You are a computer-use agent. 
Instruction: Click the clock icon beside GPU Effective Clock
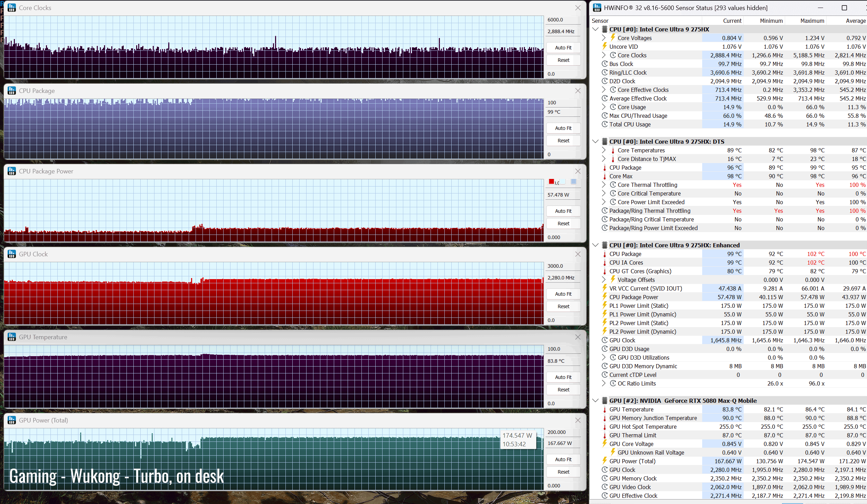tap(605, 496)
